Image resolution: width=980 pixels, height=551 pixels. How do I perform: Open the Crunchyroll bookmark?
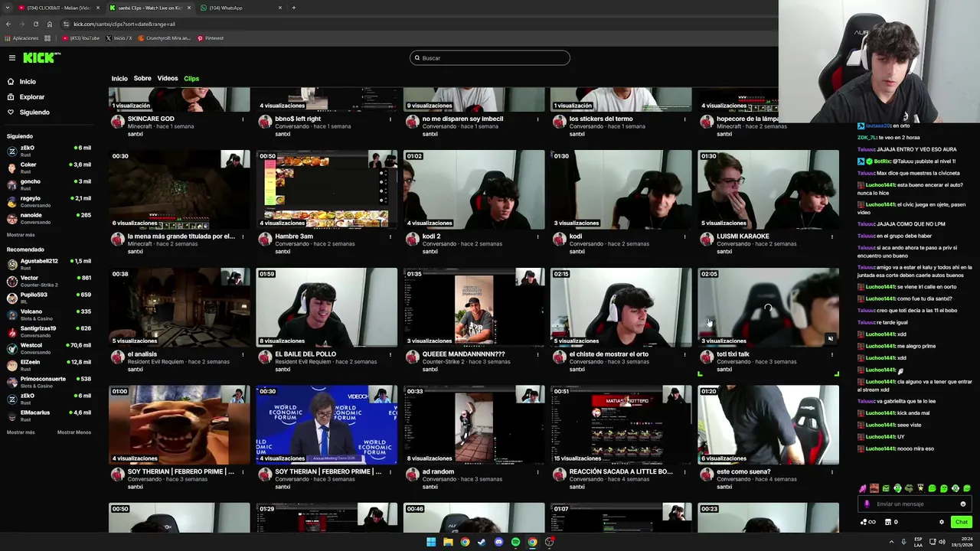point(165,38)
